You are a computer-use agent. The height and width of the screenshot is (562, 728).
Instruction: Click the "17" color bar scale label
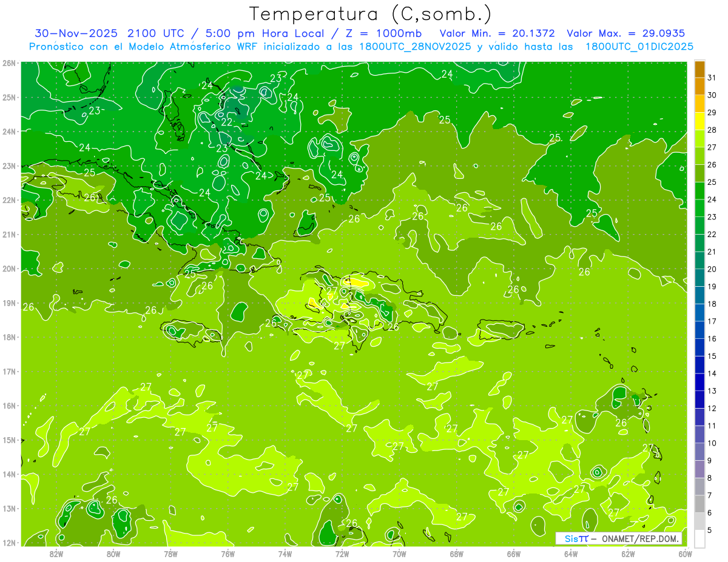coord(712,321)
